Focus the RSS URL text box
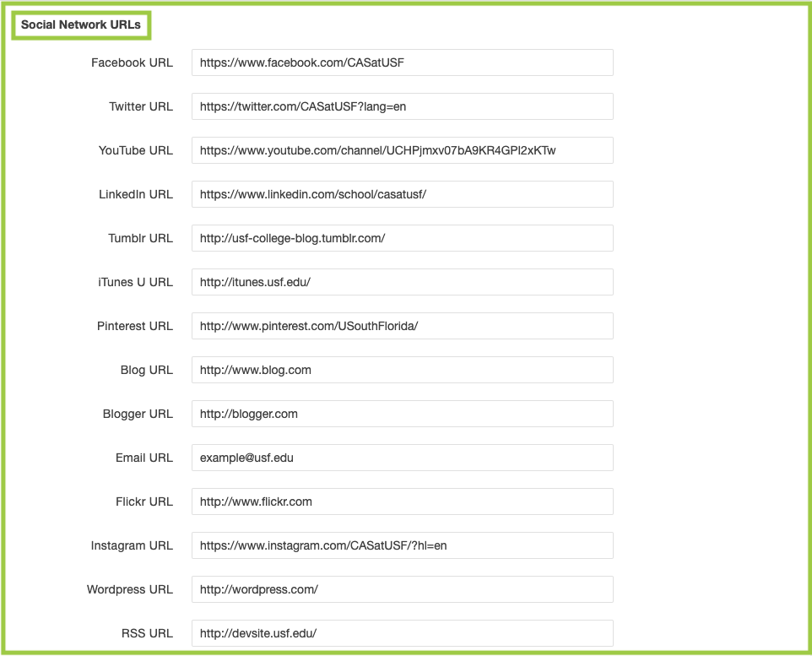This screenshot has width=812, height=656. 403,633
